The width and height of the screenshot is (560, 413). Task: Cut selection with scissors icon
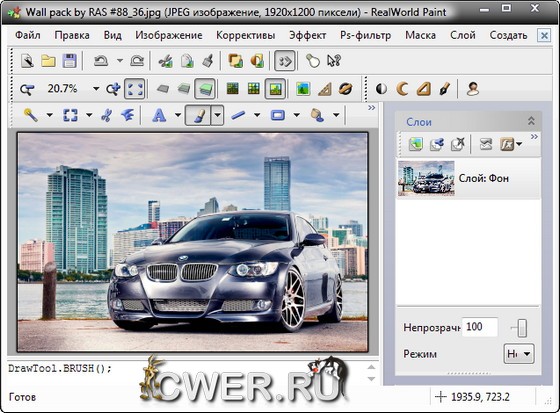[x=166, y=60]
